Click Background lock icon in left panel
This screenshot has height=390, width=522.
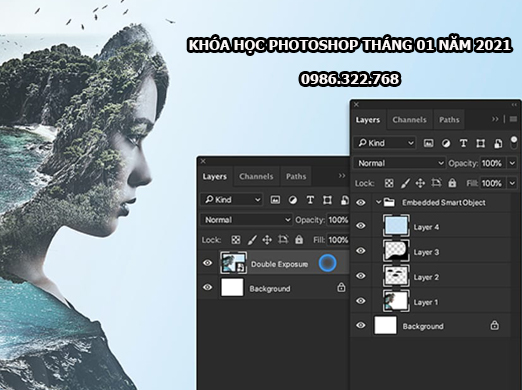pyautogui.click(x=341, y=287)
